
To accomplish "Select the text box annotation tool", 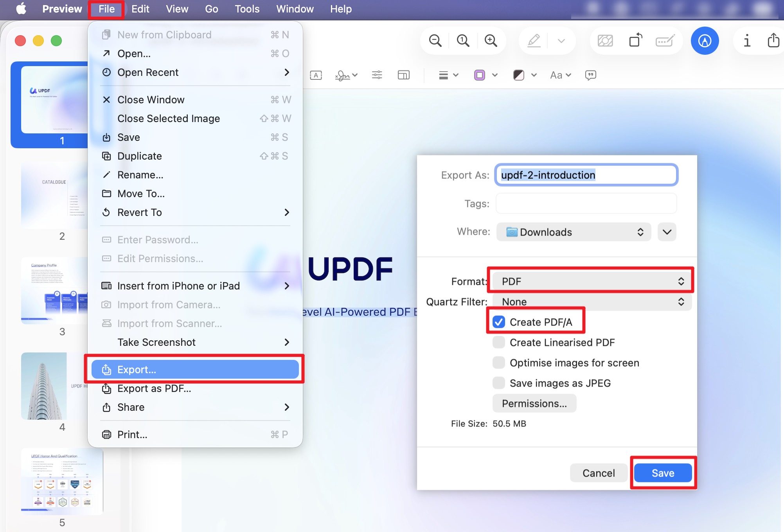I will [x=316, y=75].
